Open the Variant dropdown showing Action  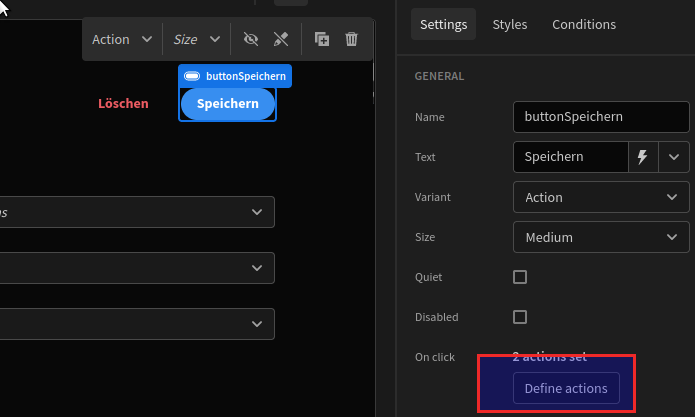(600, 197)
